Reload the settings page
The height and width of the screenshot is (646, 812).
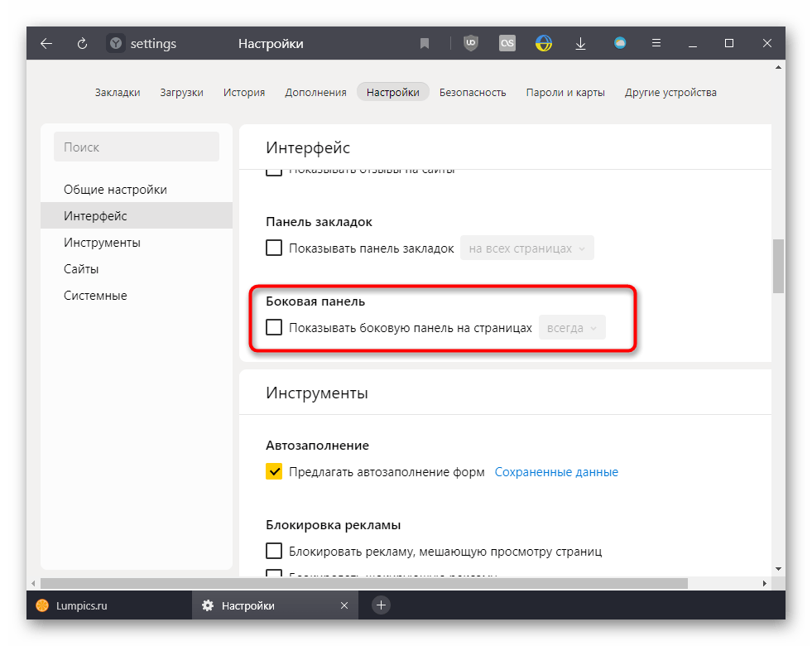click(x=82, y=44)
